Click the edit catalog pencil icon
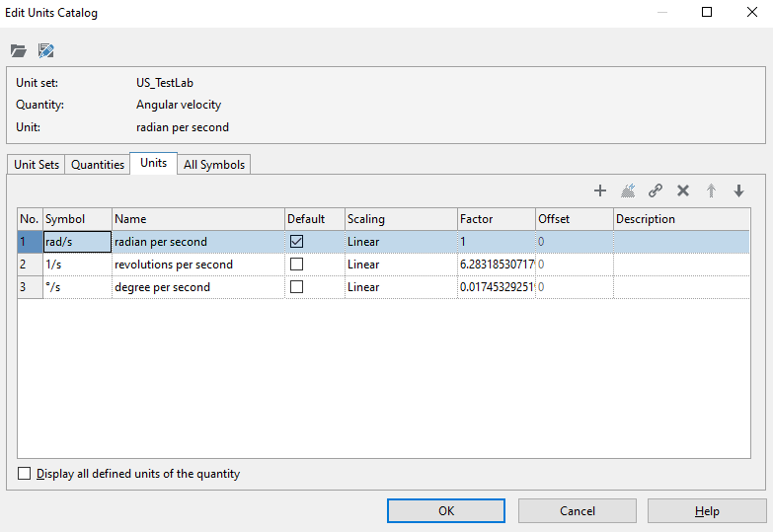Screen dimensions: 773x532 tap(45, 50)
